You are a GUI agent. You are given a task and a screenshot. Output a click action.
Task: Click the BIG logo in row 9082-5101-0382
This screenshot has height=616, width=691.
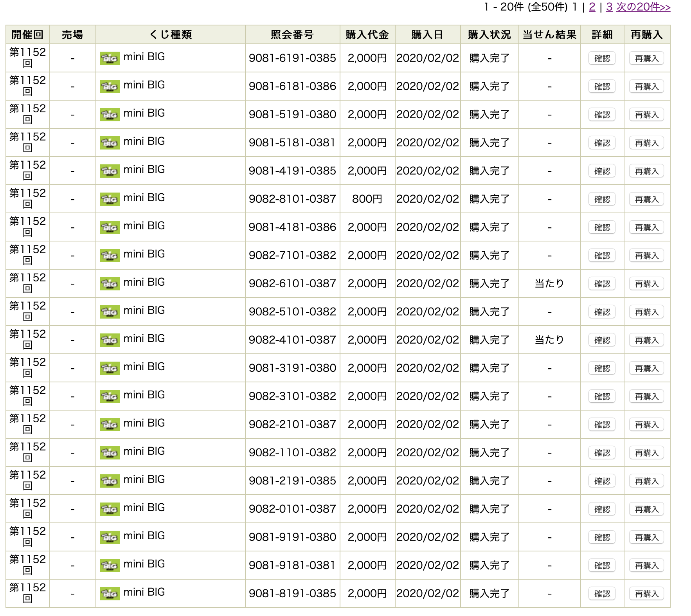click(x=110, y=312)
